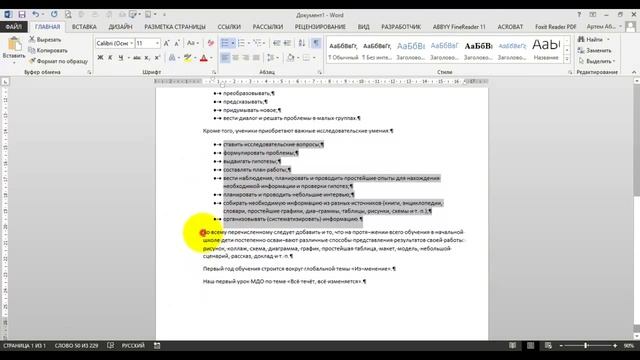The image size is (640, 360).
Task: Expand the styles gallery more arrow
Action: 567,59
